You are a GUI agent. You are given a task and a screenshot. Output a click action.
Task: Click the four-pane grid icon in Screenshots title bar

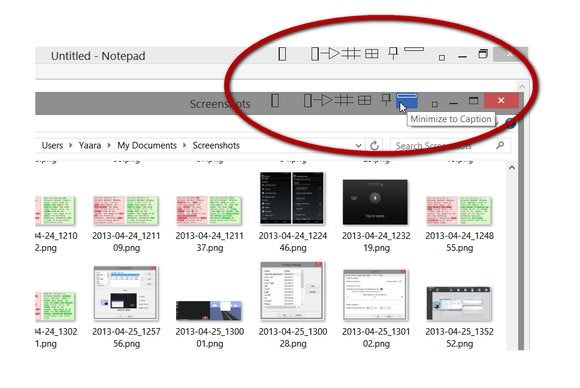click(x=364, y=101)
